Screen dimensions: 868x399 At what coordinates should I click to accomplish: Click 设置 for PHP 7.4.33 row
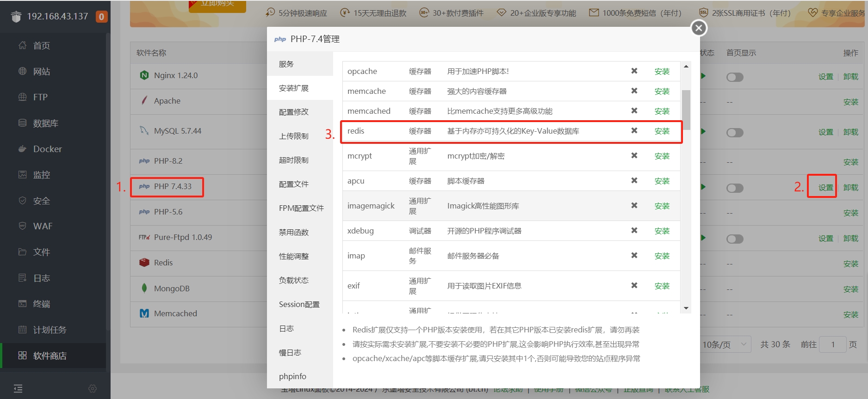[x=826, y=188]
